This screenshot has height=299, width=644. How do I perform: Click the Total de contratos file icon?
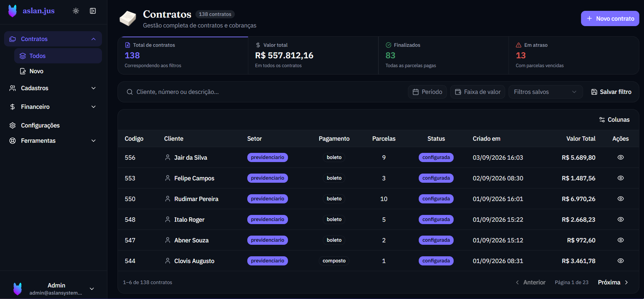128,45
